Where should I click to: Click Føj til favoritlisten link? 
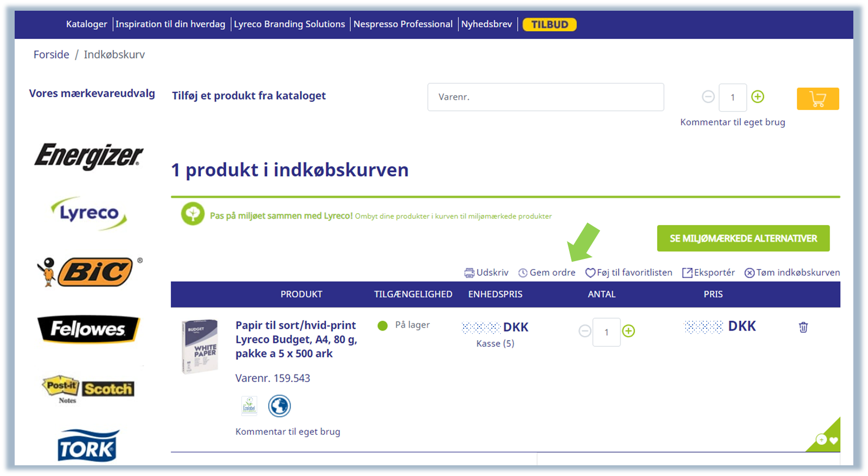635,272
